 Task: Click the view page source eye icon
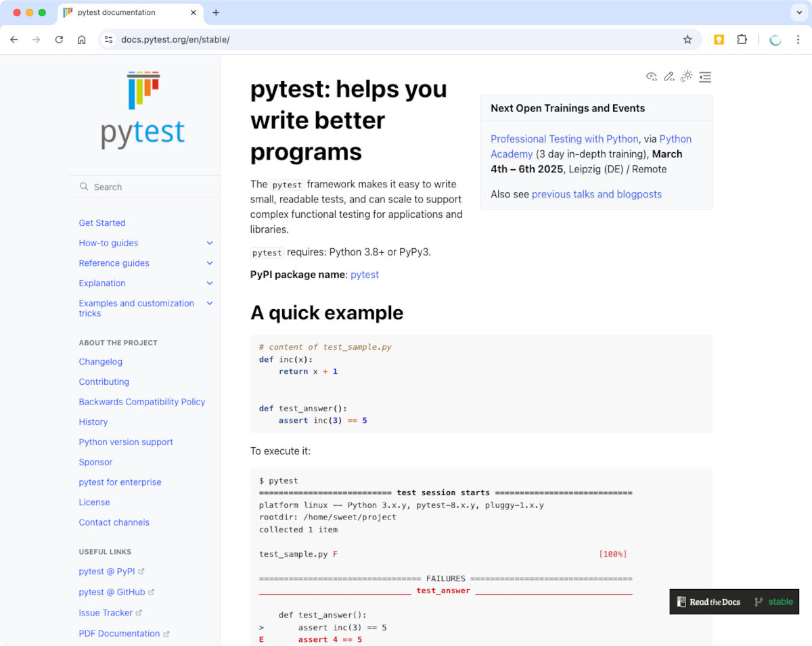[x=651, y=76]
